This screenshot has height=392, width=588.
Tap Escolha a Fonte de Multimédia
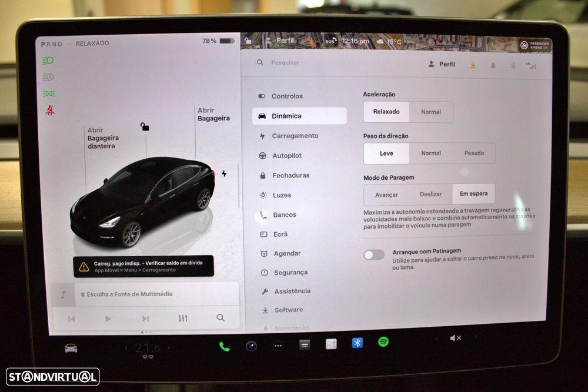126,294
